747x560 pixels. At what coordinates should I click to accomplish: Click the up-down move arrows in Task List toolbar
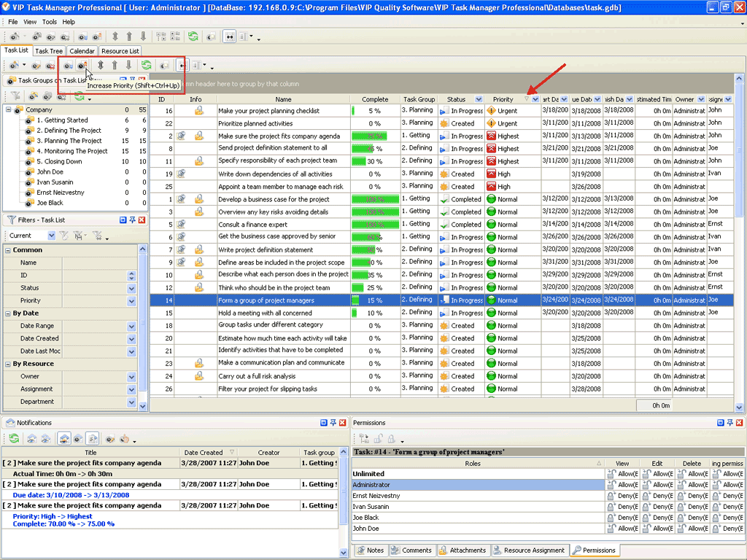(x=101, y=65)
